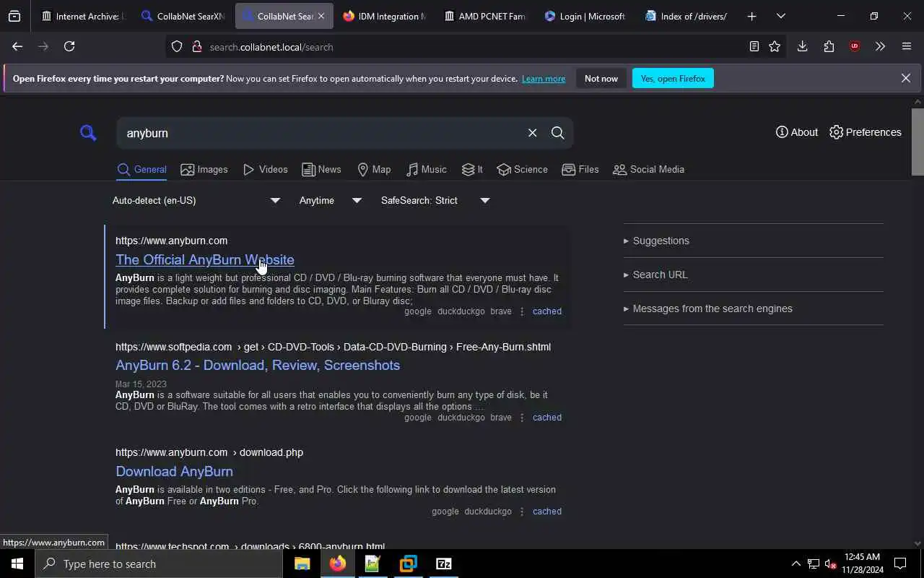This screenshot has height=578, width=924.
Task: Switch to the It category
Action: point(472,170)
